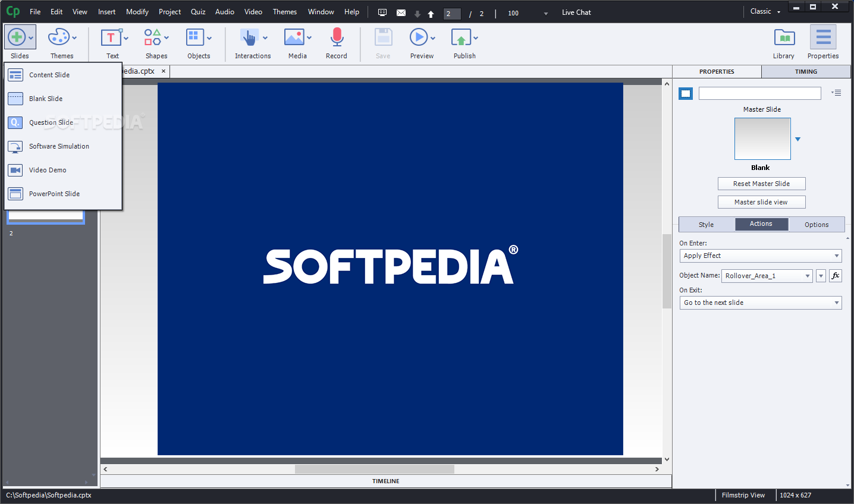Open the Interactions hand icon
This screenshot has width=854, height=504.
[x=249, y=37]
